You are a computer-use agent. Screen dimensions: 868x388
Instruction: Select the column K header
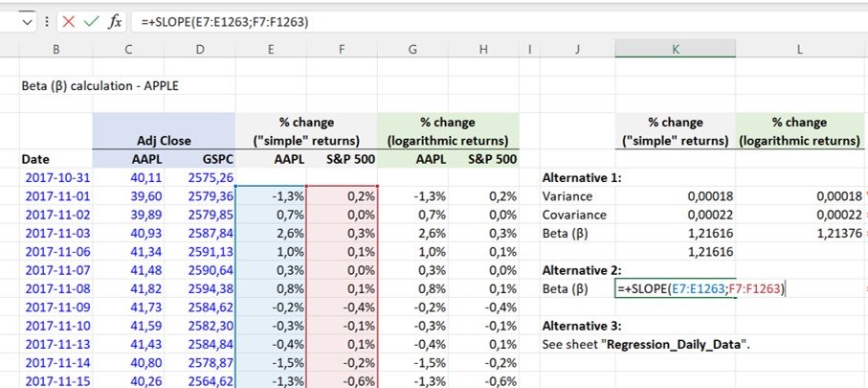click(675, 49)
